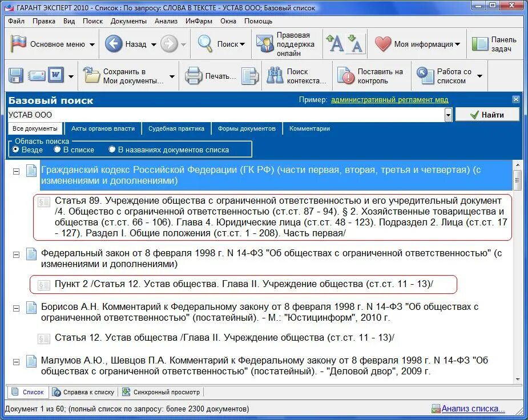This screenshot has height=420, width=528.
Task: Open the Назад history dropdown arrow
Action: 154,45
